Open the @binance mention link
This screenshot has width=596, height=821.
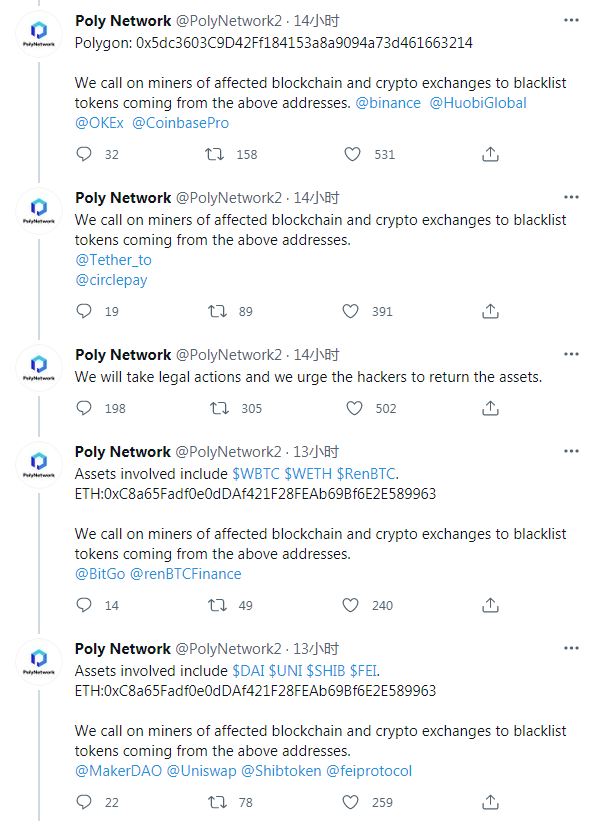click(388, 103)
